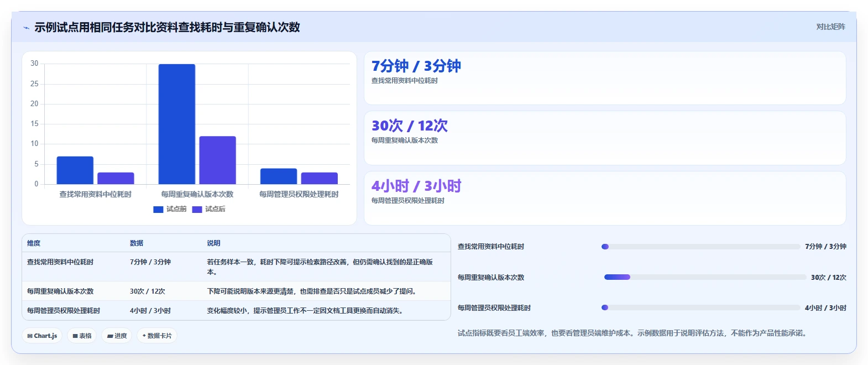This screenshot has height=365, width=868.
Task: Click the 30次 / 12次 headline card value
Action: [410, 126]
